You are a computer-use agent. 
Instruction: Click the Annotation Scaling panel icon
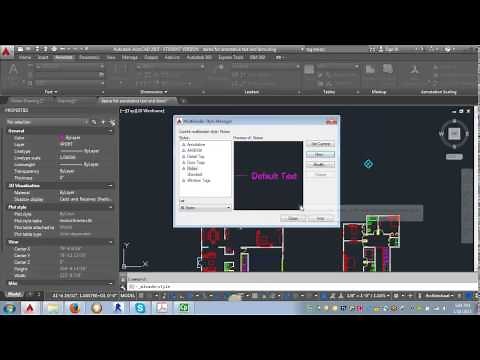point(414,70)
